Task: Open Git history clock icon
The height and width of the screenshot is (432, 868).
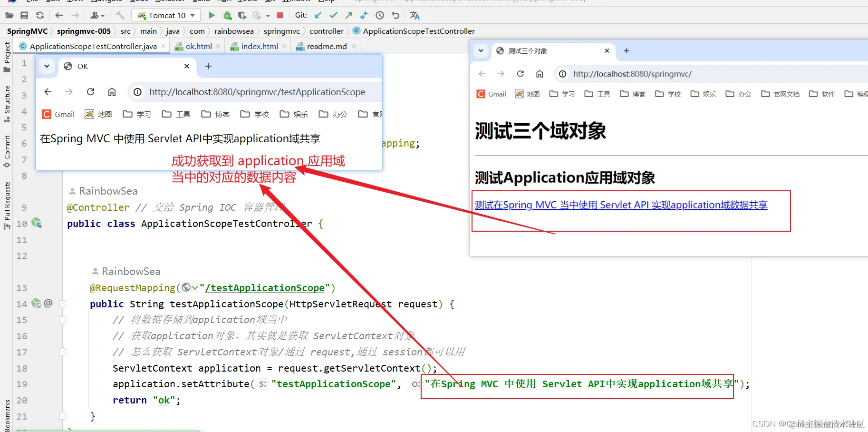Action: point(380,15)
